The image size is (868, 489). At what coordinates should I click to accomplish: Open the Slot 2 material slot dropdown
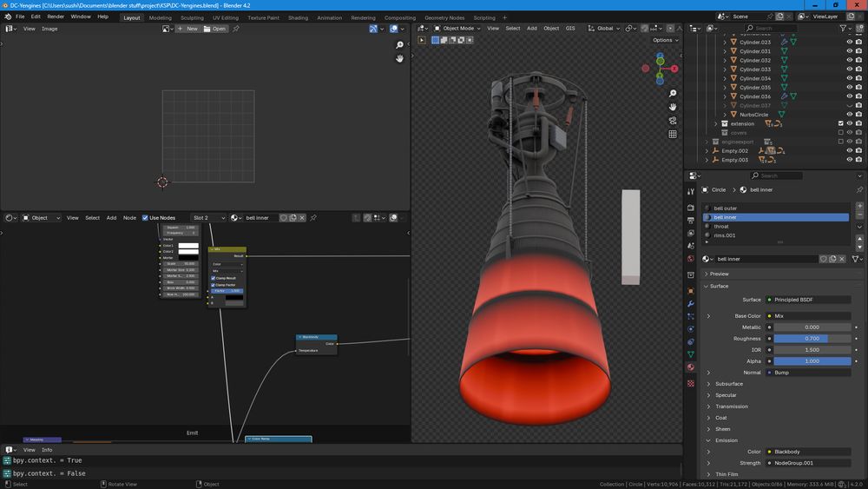208,218
